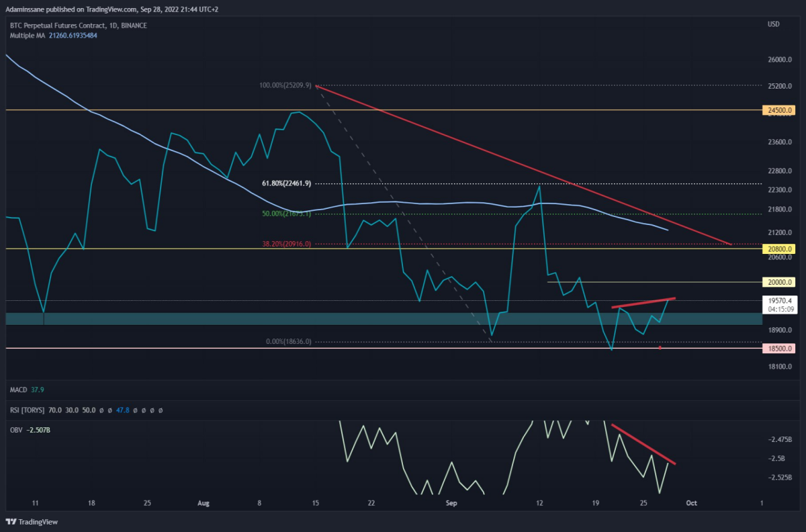Click the Aug label on the time axis
806x532 pixels.
click(204, 502)
